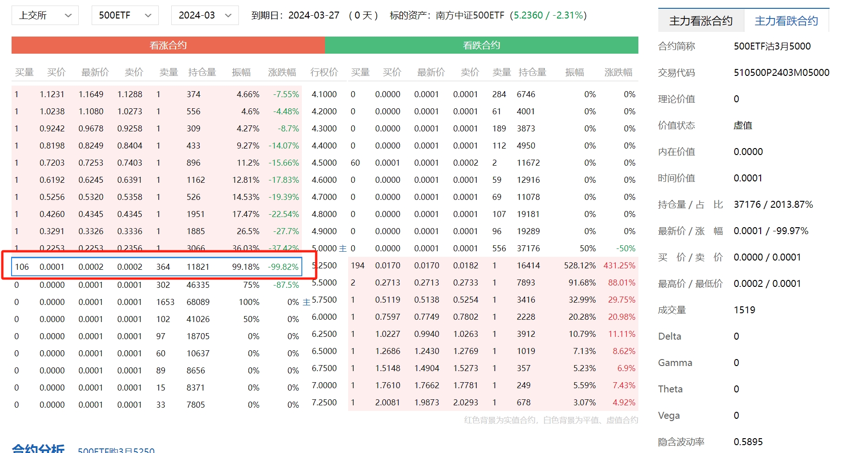The height and width of the screenshot is (453, 868).
Task: Click put sell volume 284
Action: pyautogui.click(x=499, y=94)
